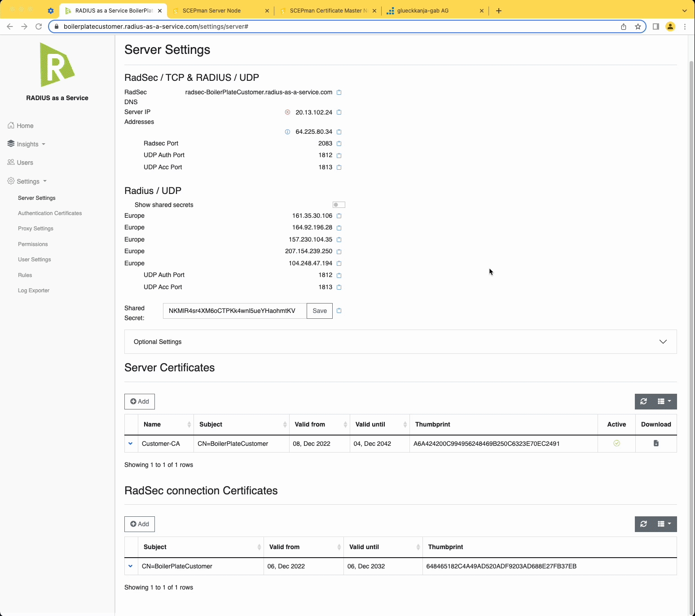
Task: Copy the shared secret to clipboard
Action: coord(339,311)
